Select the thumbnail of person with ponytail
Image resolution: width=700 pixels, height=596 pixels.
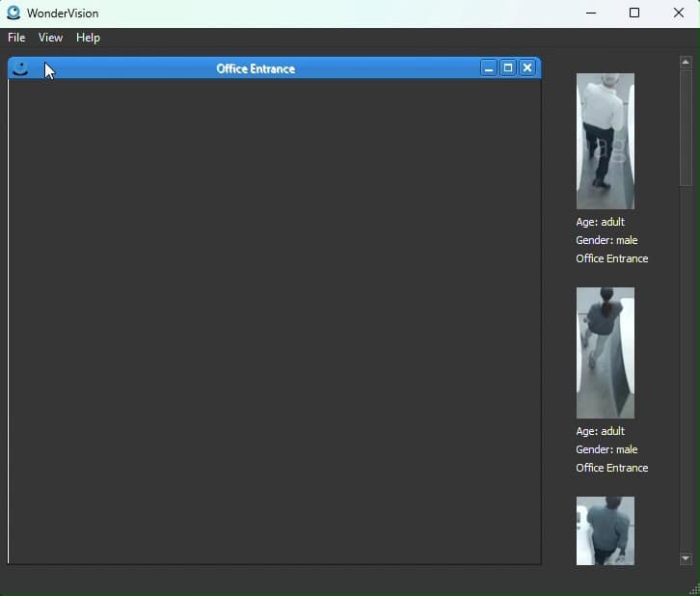[605, 352]
